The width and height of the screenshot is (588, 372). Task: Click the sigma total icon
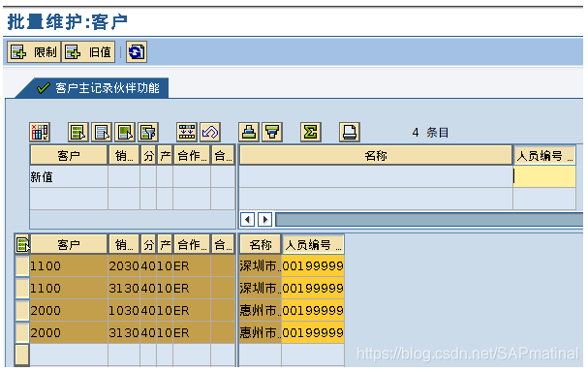[x=311, y=132]
